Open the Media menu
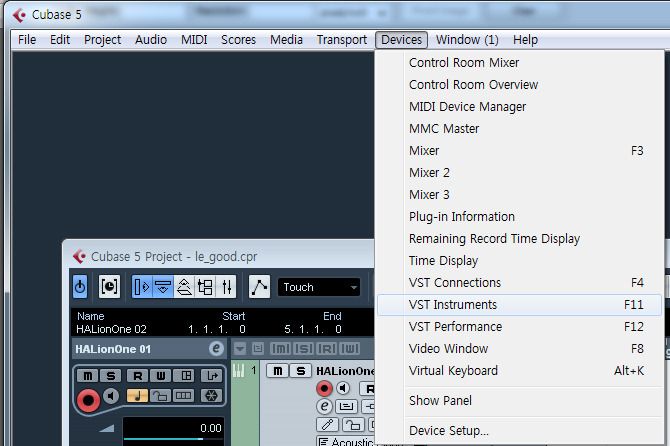 coord(286,40)
